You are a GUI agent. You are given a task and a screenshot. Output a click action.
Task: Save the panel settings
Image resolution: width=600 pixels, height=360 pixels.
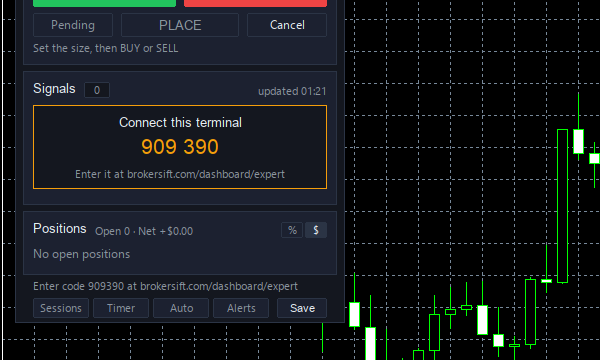point(302,308)
